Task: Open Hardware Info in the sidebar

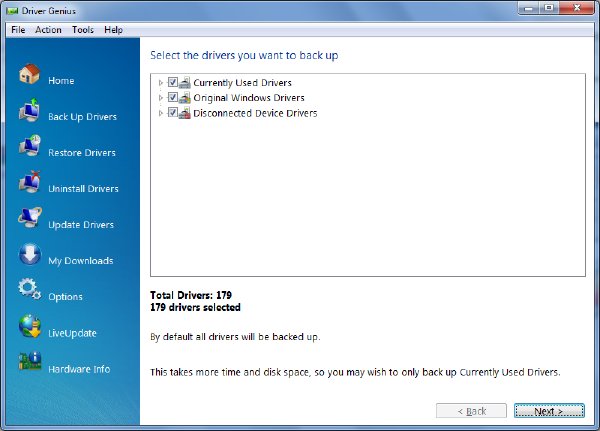Action: coord(79,369)
